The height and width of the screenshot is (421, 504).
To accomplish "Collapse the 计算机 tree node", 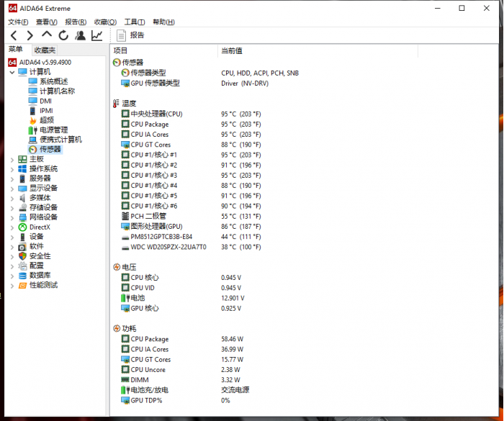I will (12, 72).
